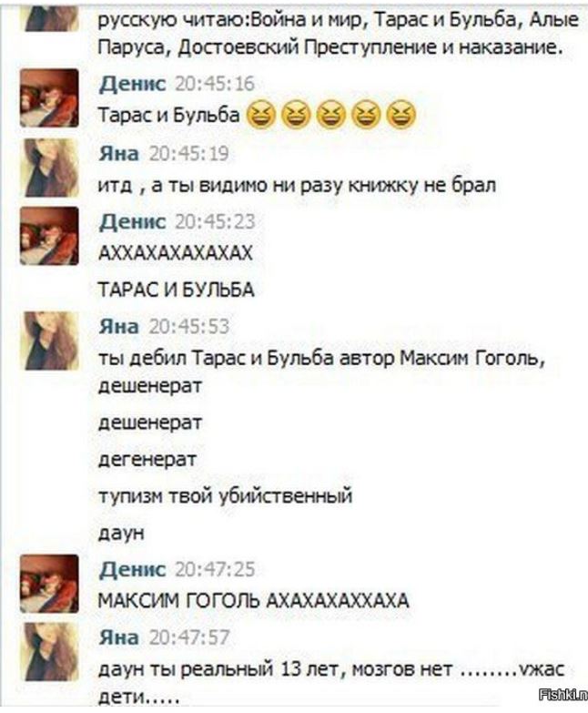The width and height of the screenshot is (588, 713).
Task: Click Денис's avatar at 20:45:16 message
Action: [x=49, y=97]
